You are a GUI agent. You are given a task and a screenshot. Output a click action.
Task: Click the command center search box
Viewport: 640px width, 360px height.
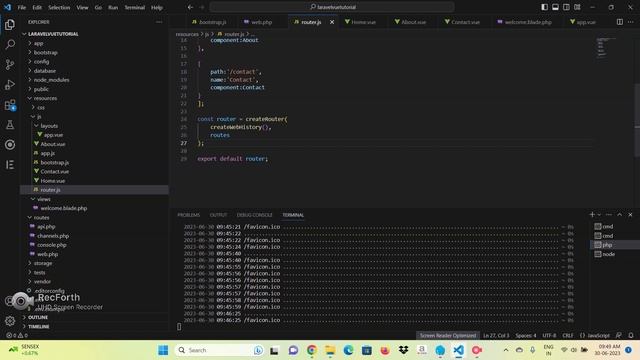[332, 7]
